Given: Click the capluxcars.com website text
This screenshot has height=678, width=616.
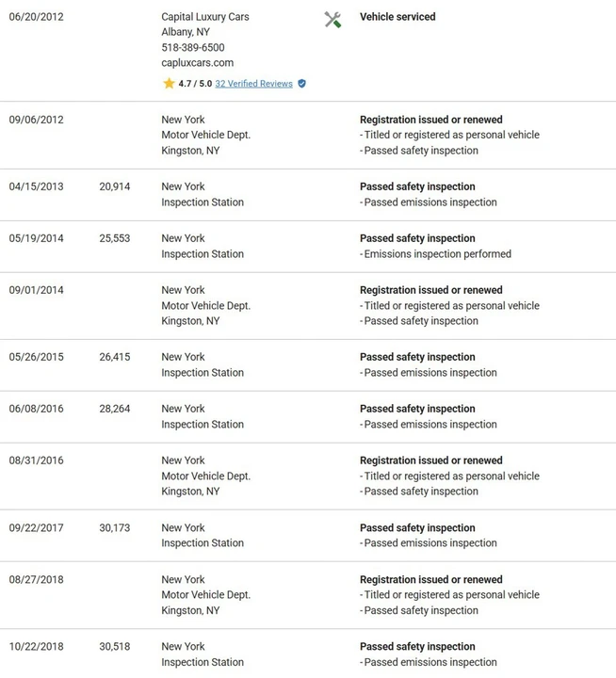Looking at the screenshot, I should click(197, 63).
